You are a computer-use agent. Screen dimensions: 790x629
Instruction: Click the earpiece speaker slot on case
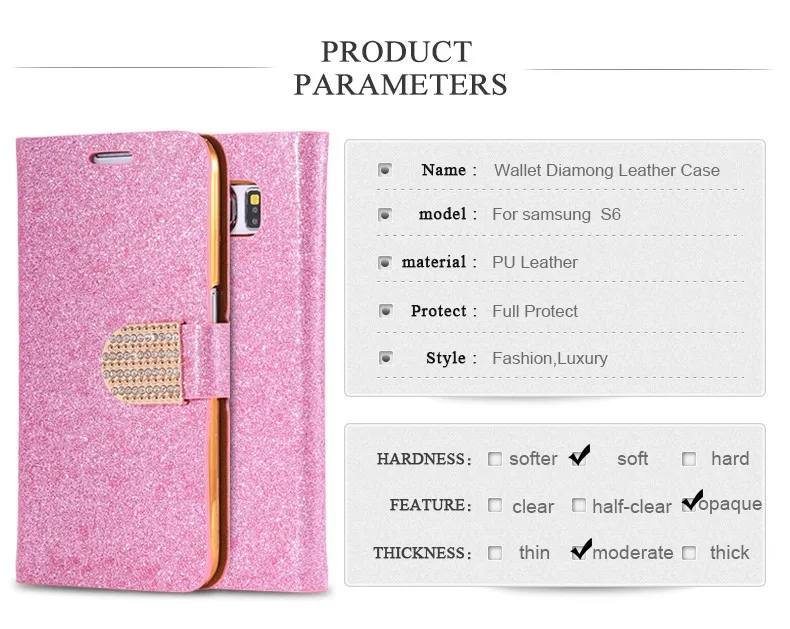point(112,158)
